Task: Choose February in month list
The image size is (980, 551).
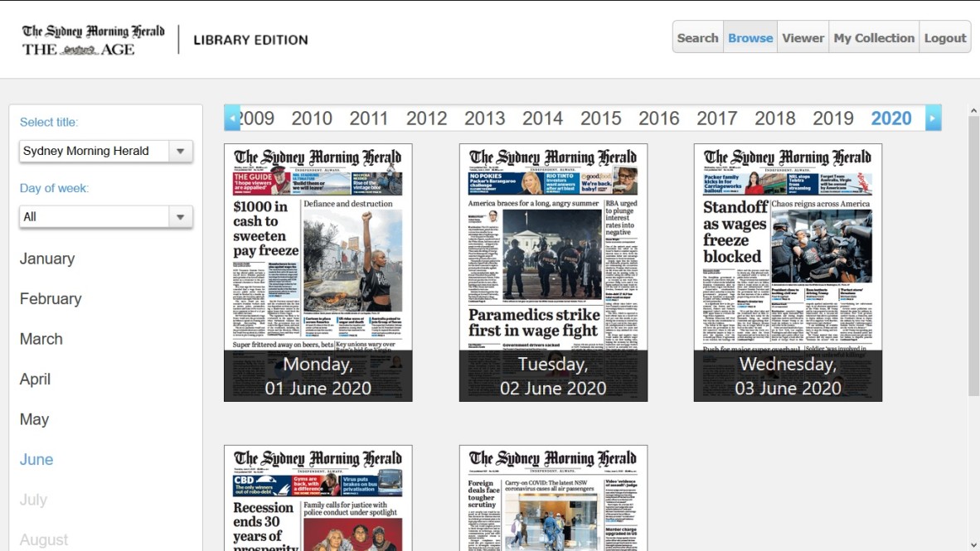Action: (x=51, y=298)
